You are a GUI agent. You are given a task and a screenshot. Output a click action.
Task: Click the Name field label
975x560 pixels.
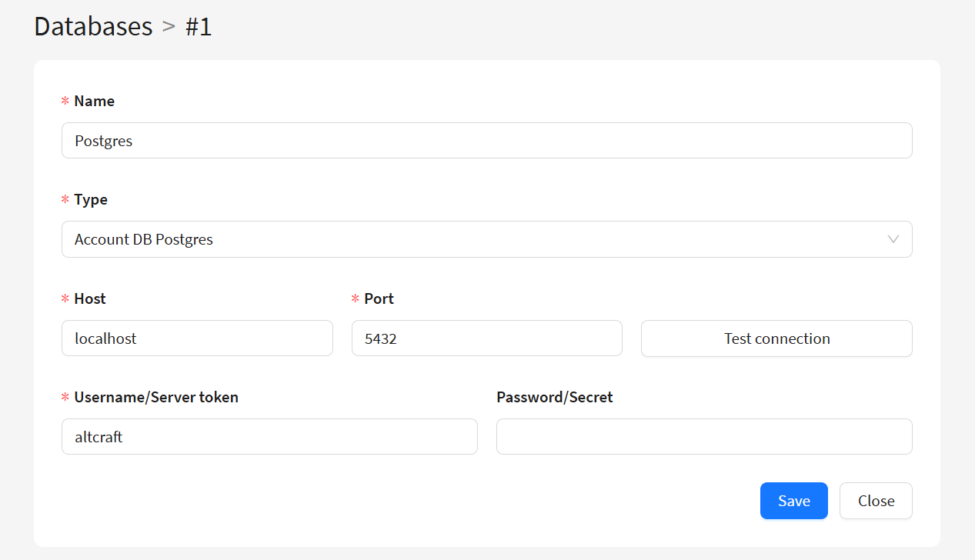point(94,101)
